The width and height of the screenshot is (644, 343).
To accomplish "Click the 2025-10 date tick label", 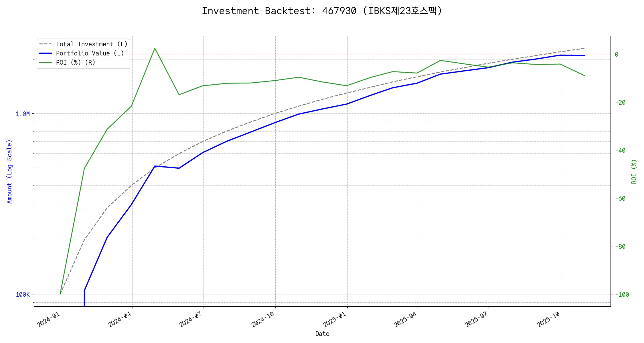I will pos(548,319).
